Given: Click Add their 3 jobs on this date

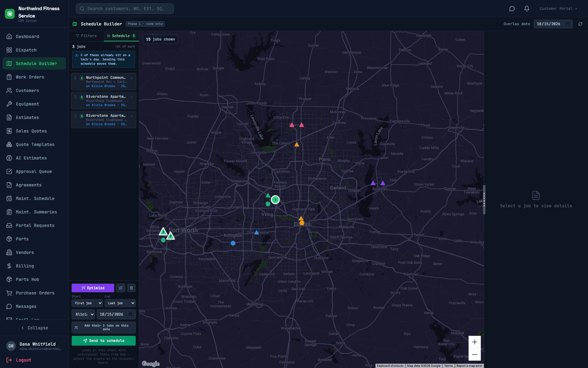Looking at the screenshot, I should (104, 328).
